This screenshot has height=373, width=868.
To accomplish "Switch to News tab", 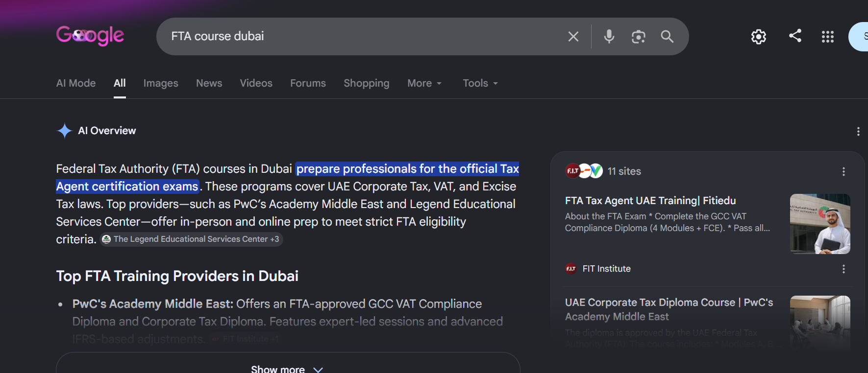I will point(209,83).
